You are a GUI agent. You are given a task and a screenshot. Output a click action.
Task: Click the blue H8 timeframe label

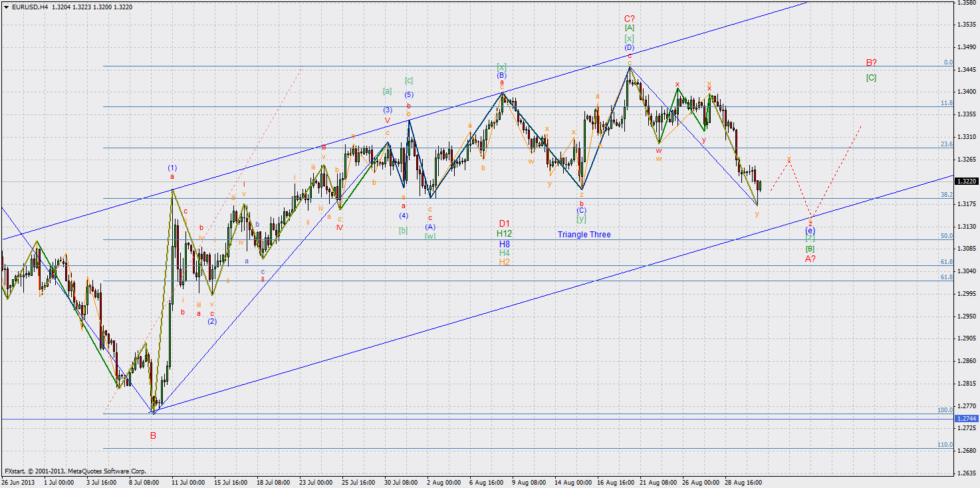505,243
